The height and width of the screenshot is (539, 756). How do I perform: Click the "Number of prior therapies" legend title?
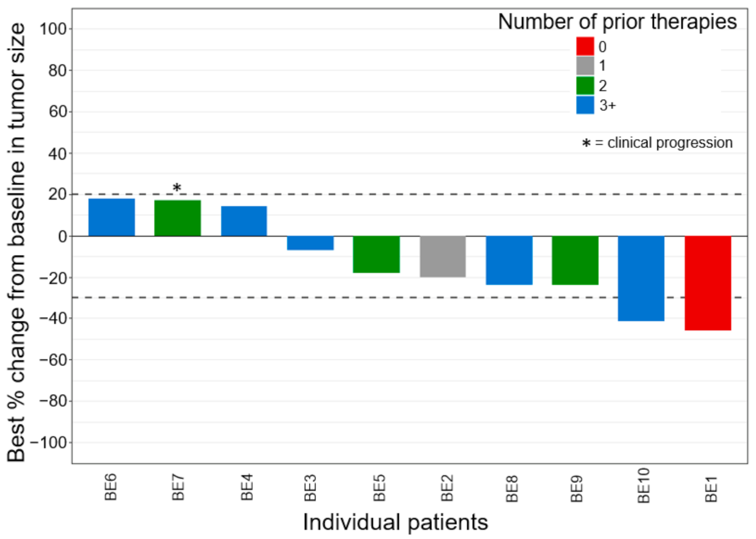(617, 22)
